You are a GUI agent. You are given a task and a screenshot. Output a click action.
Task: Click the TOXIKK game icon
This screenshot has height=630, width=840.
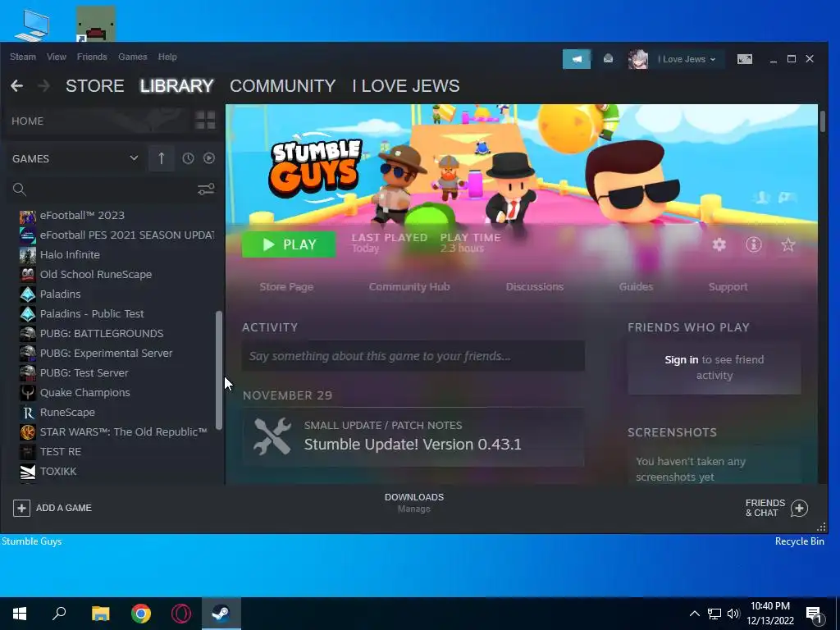tap(28, 472)
